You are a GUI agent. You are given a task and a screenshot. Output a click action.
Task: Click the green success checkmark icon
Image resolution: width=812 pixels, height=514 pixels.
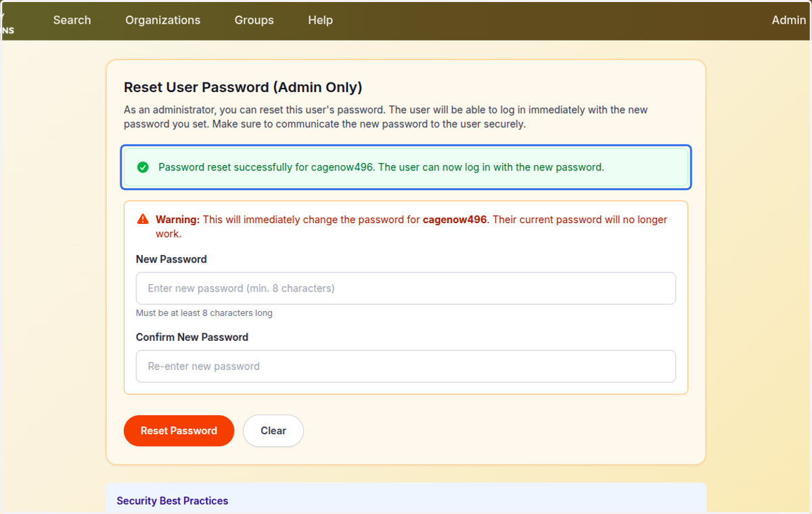143,167
